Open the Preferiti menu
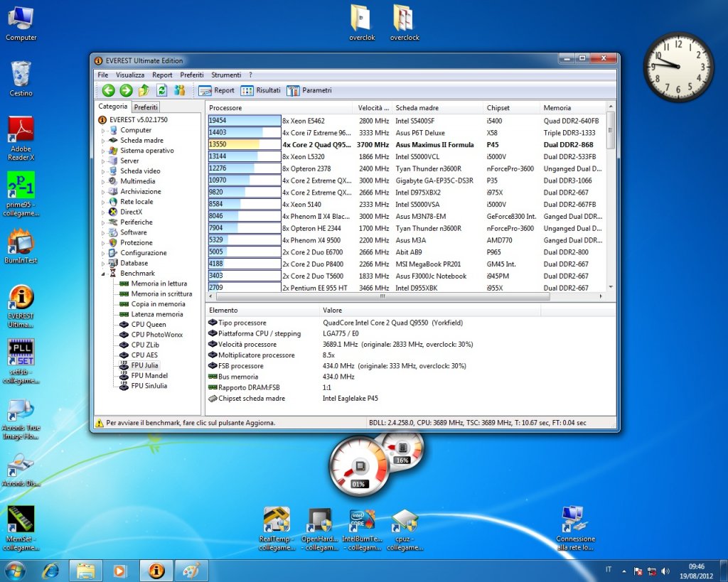This screenshot has width=728, height=582. (x=192, y=75)
